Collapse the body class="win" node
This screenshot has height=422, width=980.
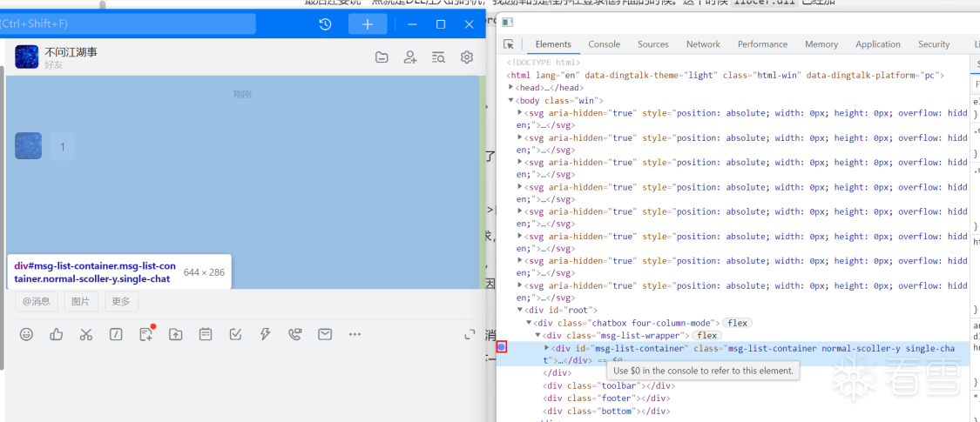coord(511,100)
